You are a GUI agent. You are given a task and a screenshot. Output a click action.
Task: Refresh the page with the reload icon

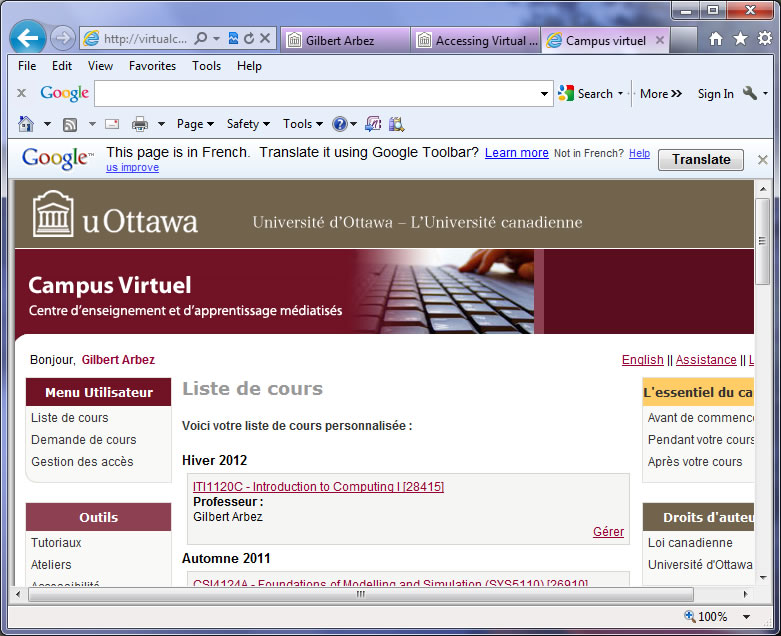(x=249, y=38)
